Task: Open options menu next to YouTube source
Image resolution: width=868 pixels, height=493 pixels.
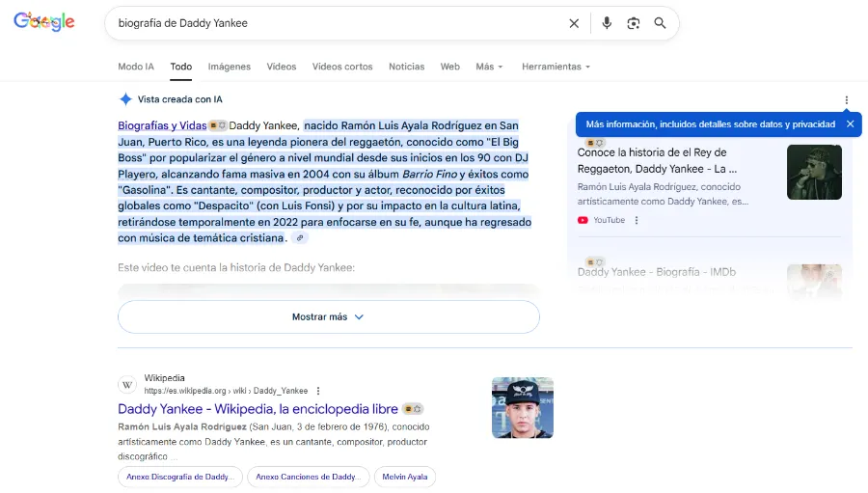Action: tap(637, 220)
